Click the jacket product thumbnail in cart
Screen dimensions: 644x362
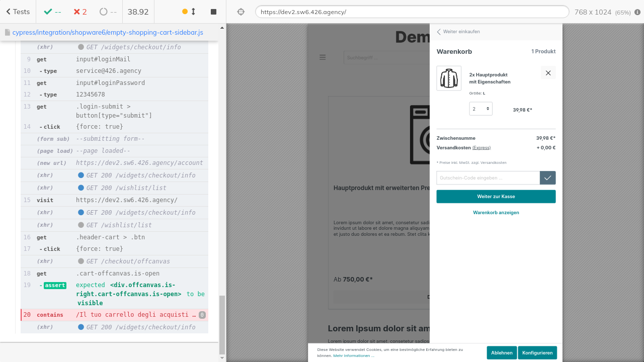[x=449, y=78]
